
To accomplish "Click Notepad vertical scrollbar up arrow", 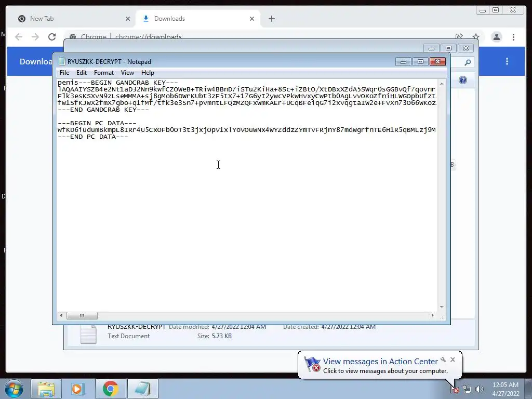I will click(442, 83).
